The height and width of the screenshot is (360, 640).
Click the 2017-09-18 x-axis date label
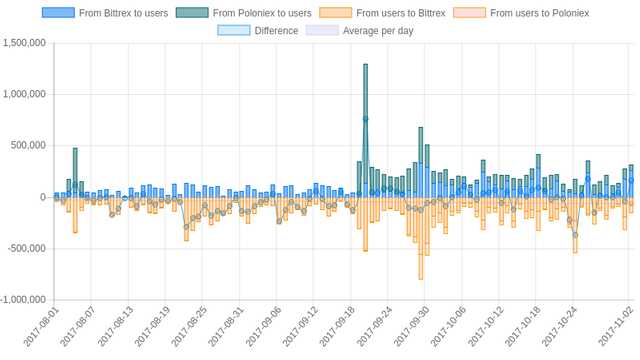pos(335,327)
